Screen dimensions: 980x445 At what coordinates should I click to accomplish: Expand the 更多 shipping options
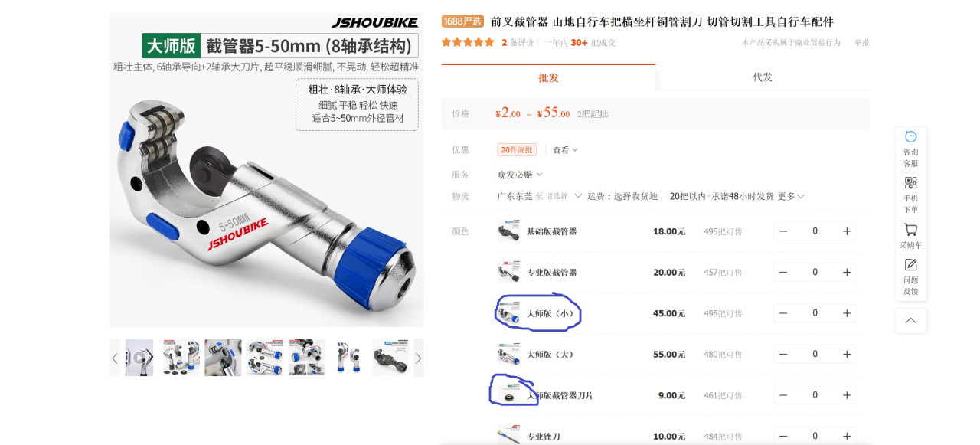point(791,196)
